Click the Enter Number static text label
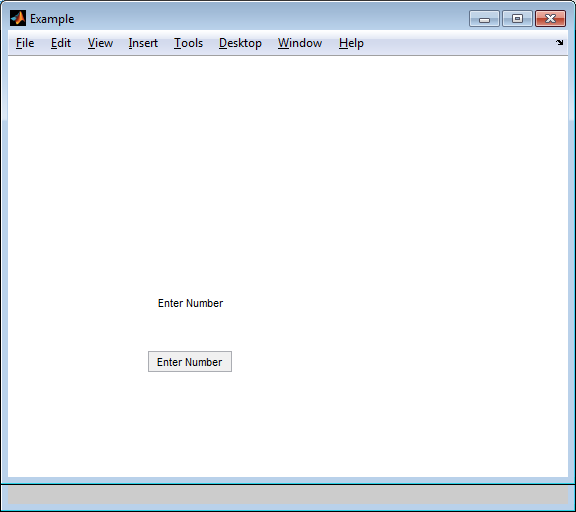Image resolution: width=576 pixels, height=512 pixels. point(190,303)
